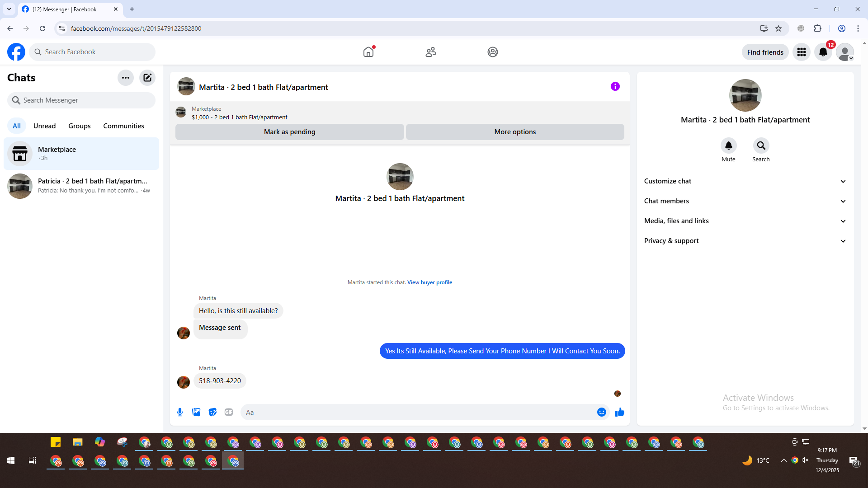868x488 pixels.
Task: Open the emoji picker in message box
Action: tap(601, 412)
